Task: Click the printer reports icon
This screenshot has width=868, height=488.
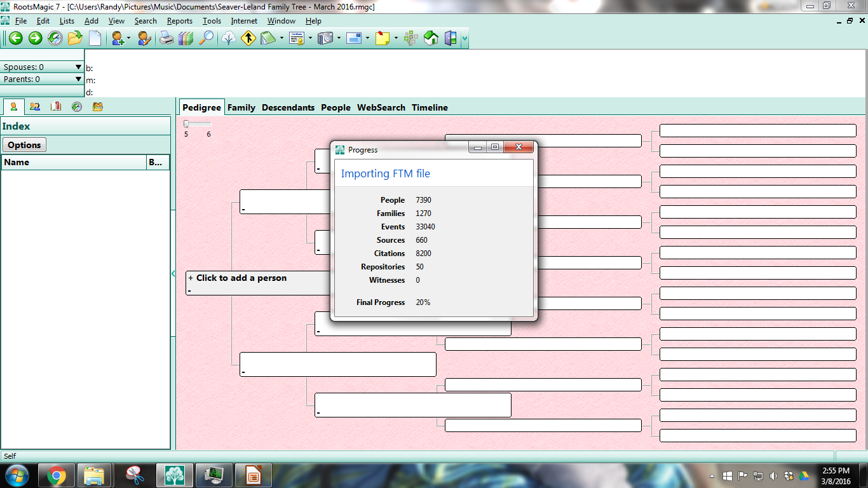Action: 166,38
